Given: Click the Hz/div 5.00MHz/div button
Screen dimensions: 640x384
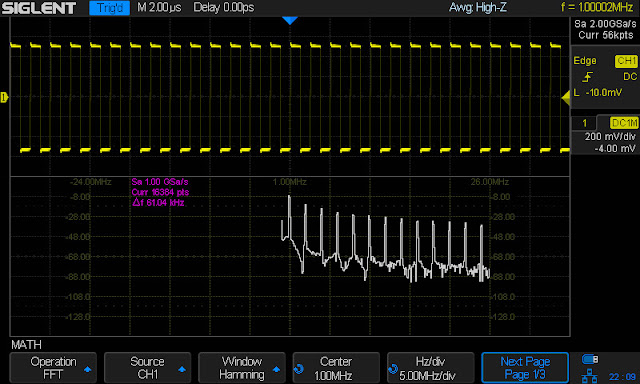Looking at the screenshot, I should coord(431,368).
